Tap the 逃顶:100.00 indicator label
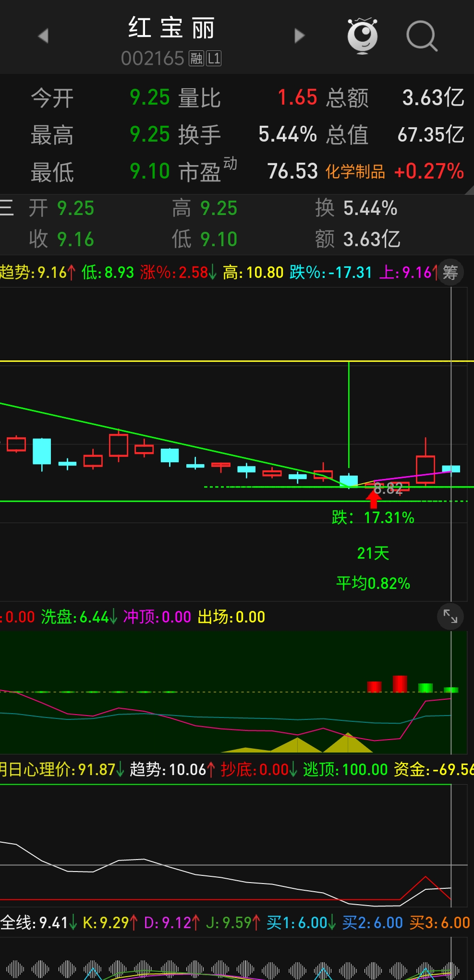The width and height of the screenshot is (474, 980). [x=345, y=769]
